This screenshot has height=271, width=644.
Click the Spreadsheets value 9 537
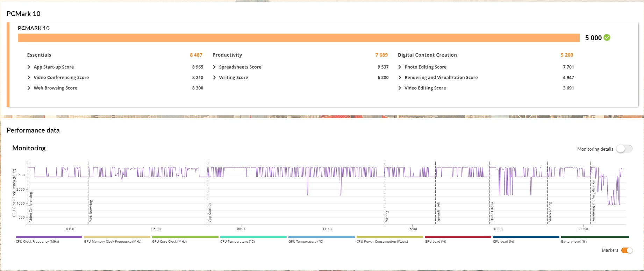(x=383, y=67)
